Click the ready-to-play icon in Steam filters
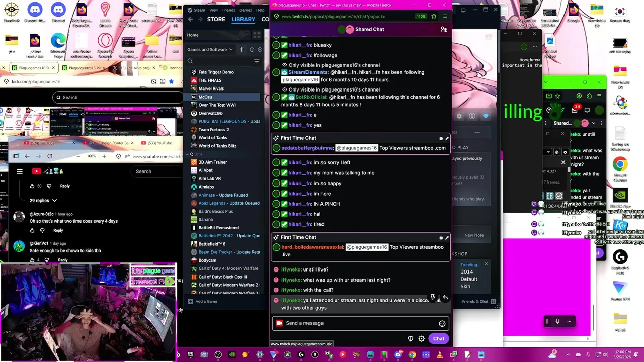The width and height of the screenshot is (644, 362). click(260, 49)
